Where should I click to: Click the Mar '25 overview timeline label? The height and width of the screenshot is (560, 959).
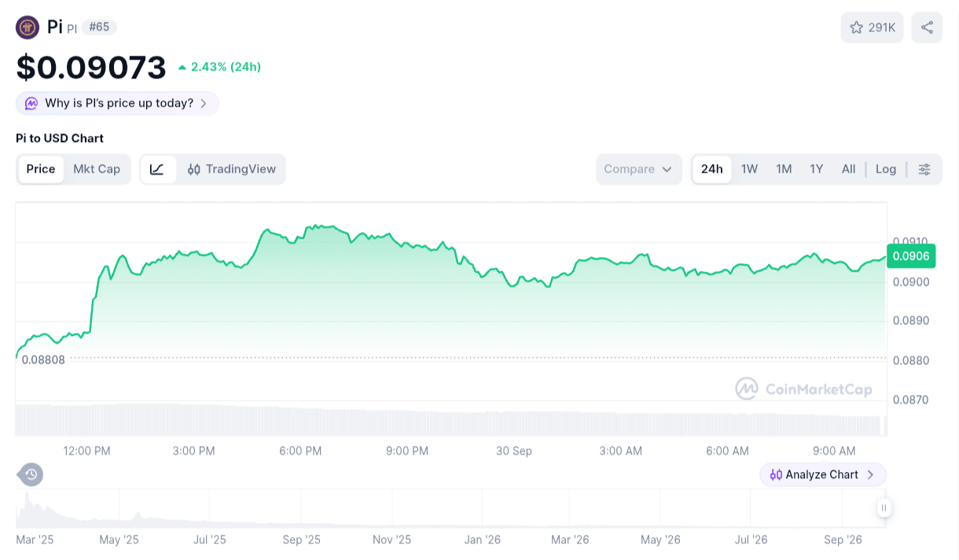pyautogui.click(x=34, y=540)
